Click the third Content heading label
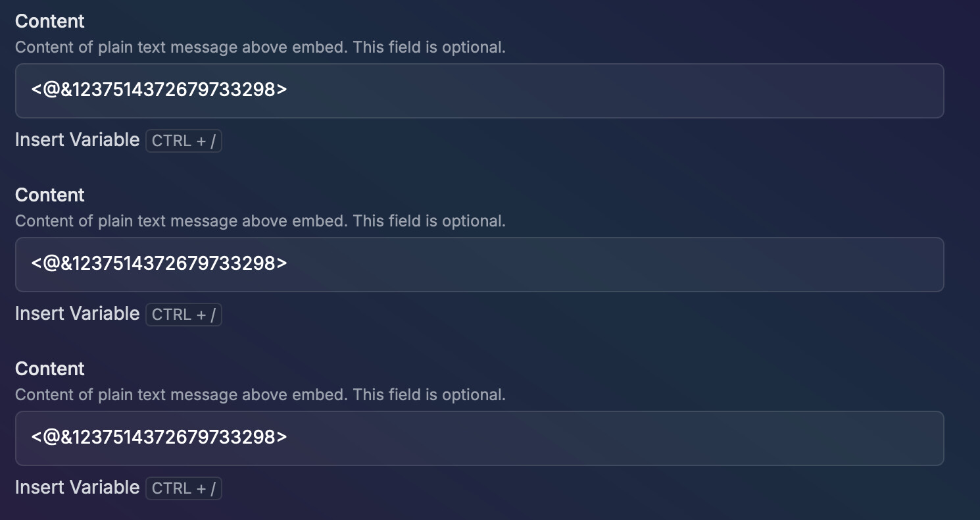Viewport: 980px width, 520px height. pyautogui.click(x=50, y=369)
